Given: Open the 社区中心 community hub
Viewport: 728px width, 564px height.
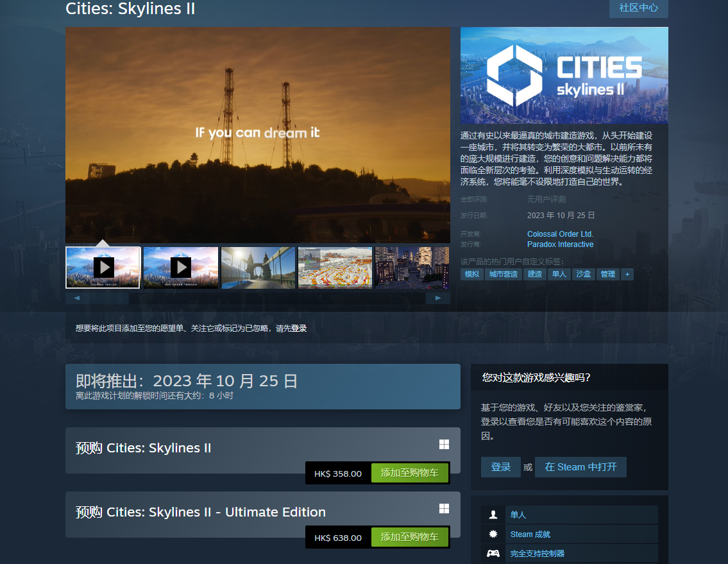Looking at the screenshot, I should 638,8.
